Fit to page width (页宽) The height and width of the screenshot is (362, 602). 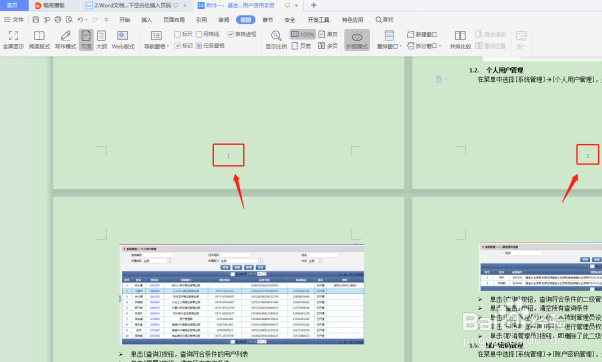click(301, 46)
